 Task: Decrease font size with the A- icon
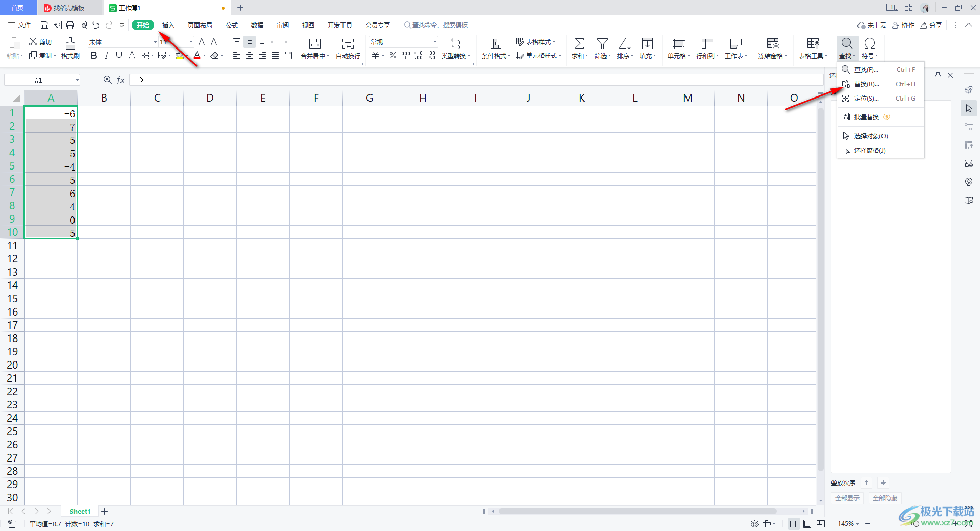click(x=215, y=42)
